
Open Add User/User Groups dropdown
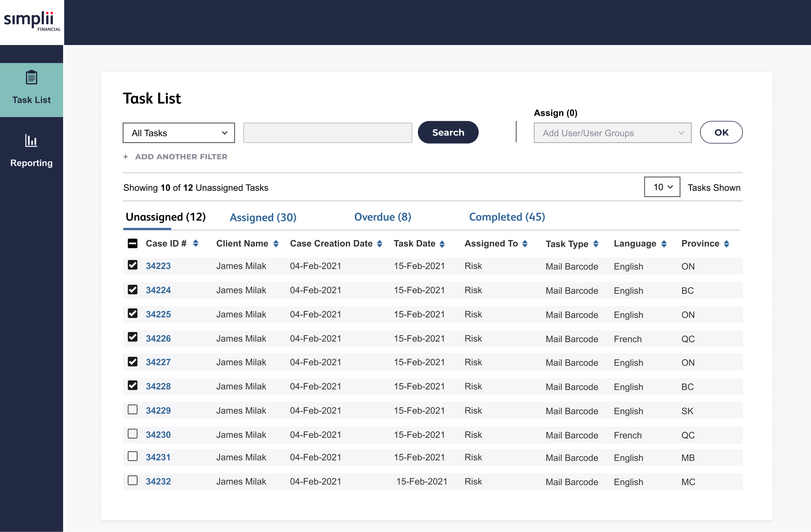(x=612, y=133)
